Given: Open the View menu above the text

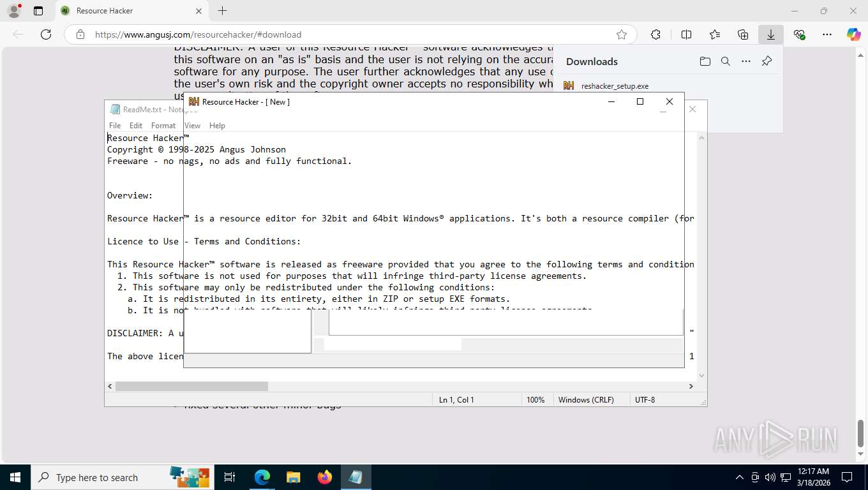Looking at the screenshot, I should 193,126.
